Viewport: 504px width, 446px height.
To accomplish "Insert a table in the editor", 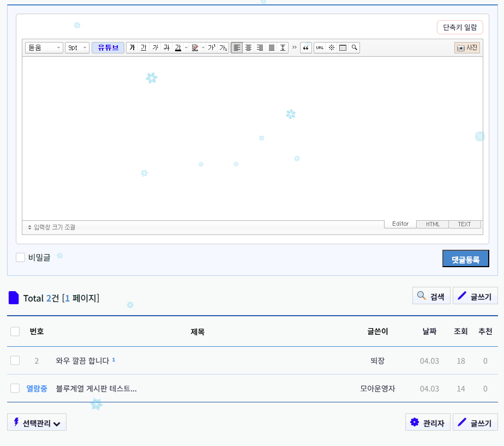I will tap(343, 48).
